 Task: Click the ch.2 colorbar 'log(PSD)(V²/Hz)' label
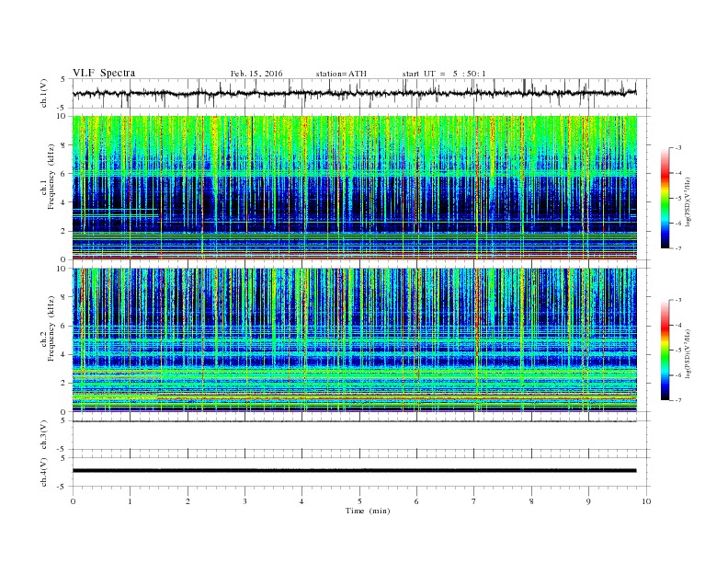pos(688,353)
